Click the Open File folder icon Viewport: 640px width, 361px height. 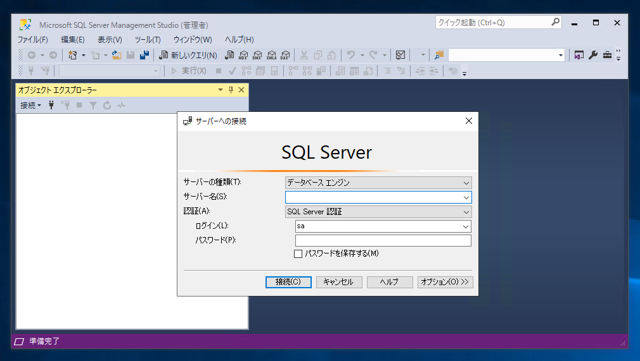coord(116,55)
